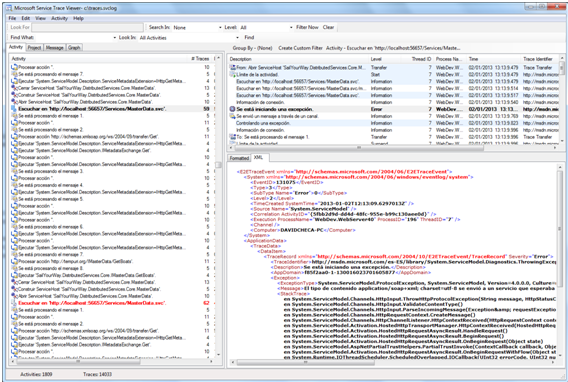Viewport: 568px width, 382px height.
Task: Click the 'Start' level cell
Action: point(375,74)
